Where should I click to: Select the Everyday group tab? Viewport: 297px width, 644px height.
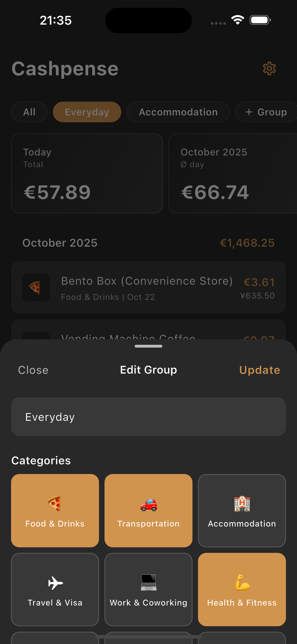[x=87, y=112]
